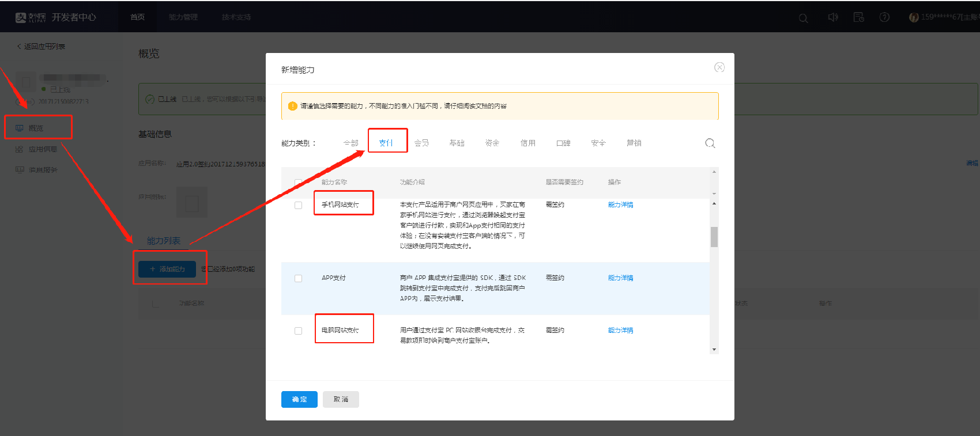Tick the APP支付 checkbox

(298, 278)
